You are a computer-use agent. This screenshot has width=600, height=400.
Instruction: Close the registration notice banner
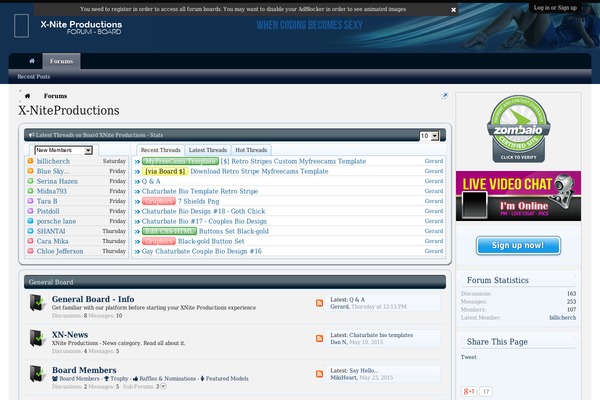pos(453,10)
